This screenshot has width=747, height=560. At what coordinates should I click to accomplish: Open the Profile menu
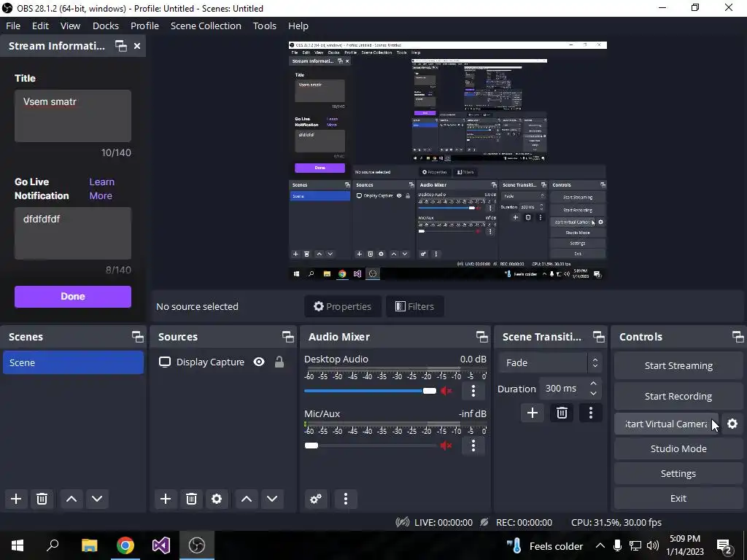pos(145,26)
